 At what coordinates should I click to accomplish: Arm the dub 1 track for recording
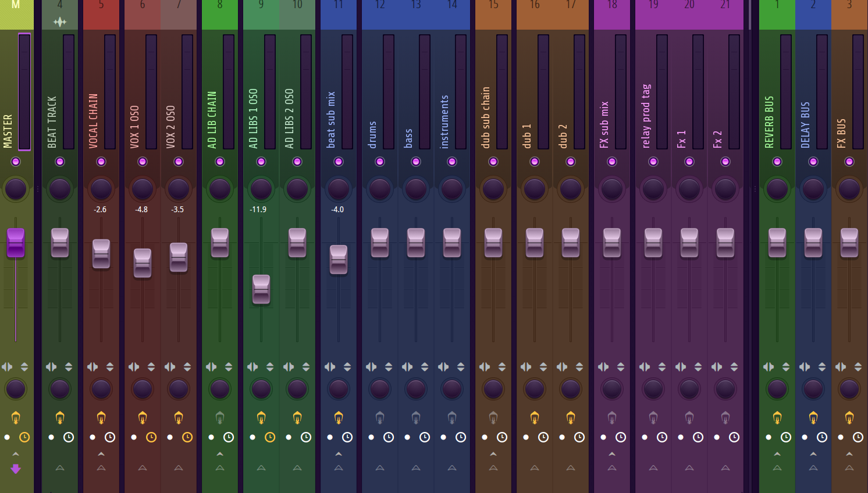(x=526, y=437)
